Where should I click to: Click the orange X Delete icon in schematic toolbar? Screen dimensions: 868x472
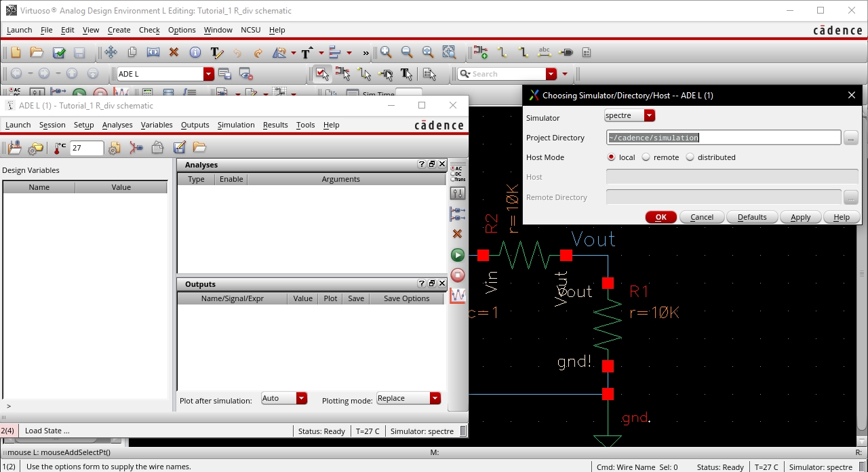coord(174,52)
